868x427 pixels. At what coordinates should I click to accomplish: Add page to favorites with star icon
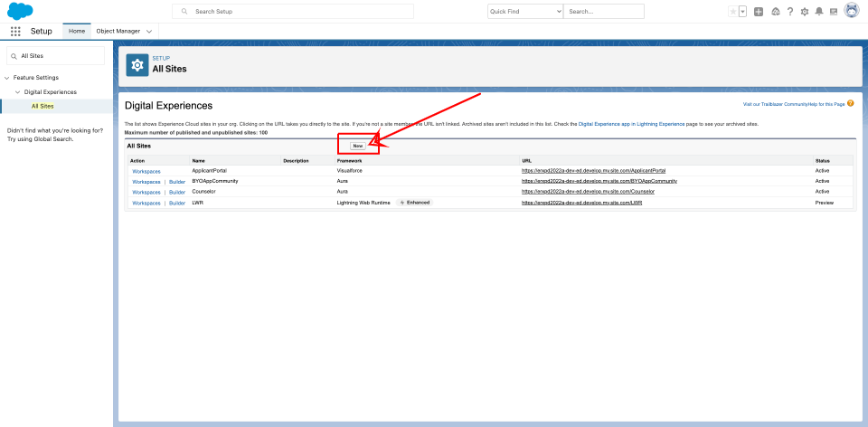click(732, 11)
